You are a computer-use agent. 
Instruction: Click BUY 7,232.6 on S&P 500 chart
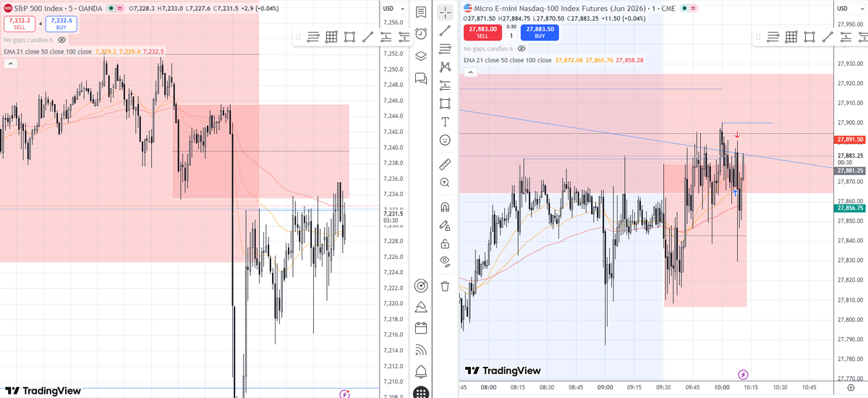[61, 24]
